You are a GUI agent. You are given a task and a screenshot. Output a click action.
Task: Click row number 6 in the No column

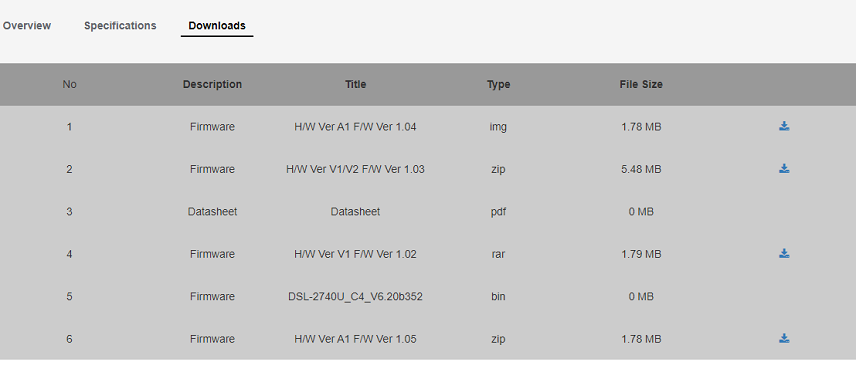pos(69,339)
